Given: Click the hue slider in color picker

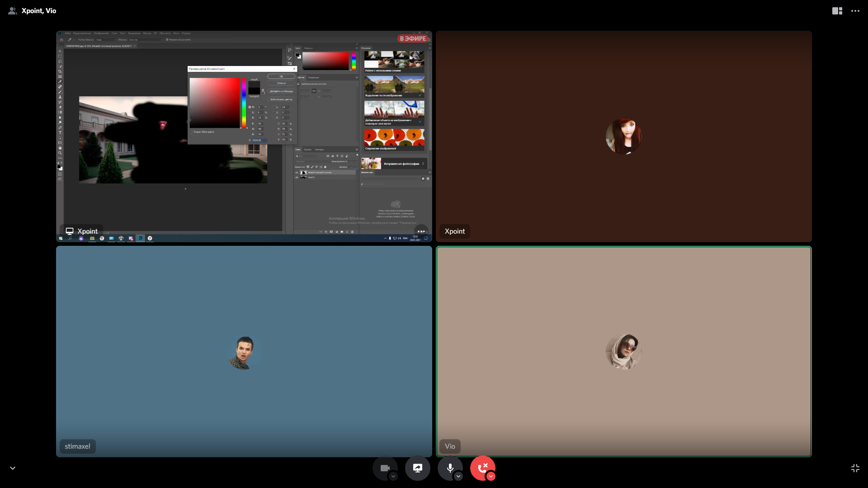Looking at the screenshot, I should point(244,103).
